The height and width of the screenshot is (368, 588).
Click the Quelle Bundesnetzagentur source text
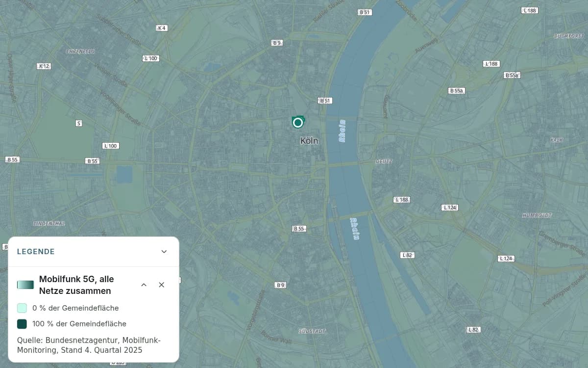click(89, 345)
